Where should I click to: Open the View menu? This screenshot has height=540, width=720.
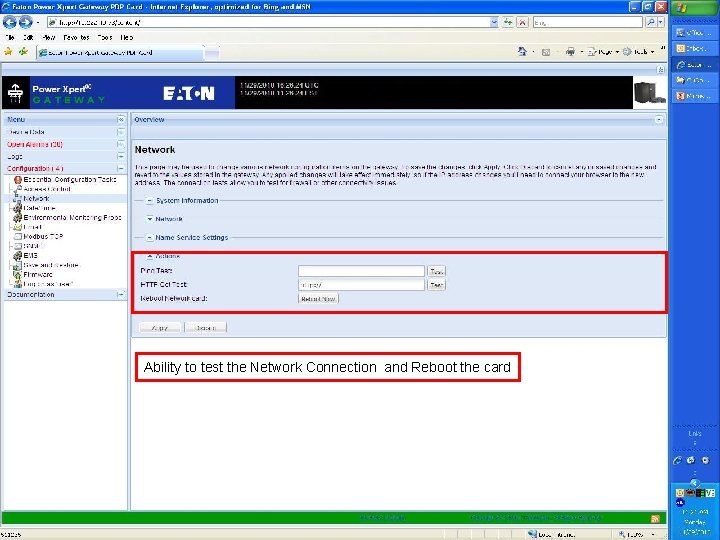(49, 37)
